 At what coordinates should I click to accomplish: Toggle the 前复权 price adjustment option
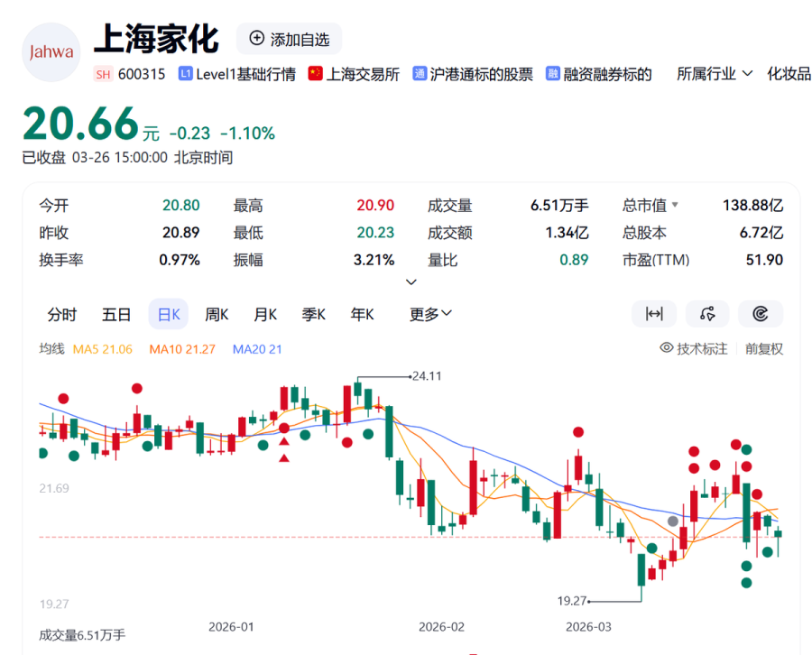click(x=764, y=349)
